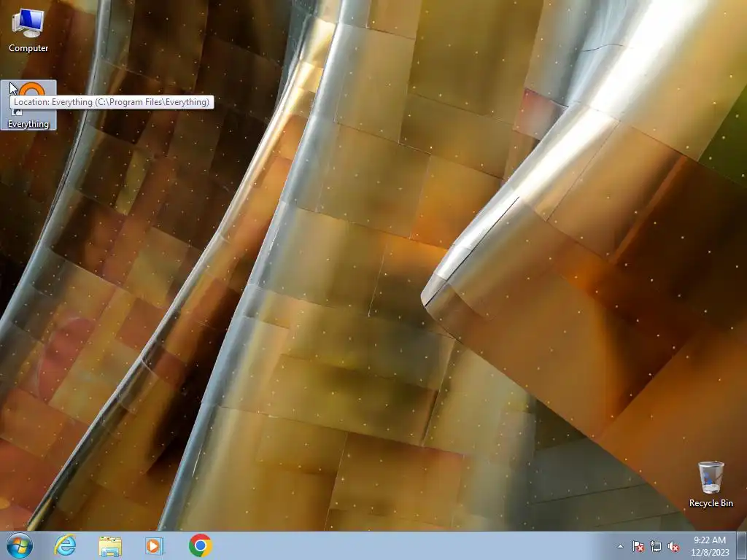Open the Action Center flag icon
The image size is (747, 560).
pyautogui.click(x=638, y=546)
